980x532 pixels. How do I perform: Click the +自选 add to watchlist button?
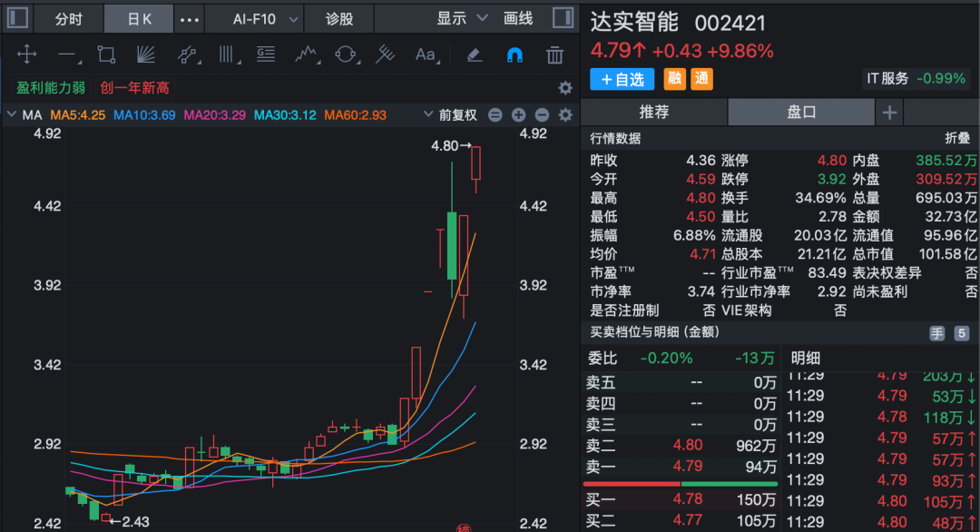(x=622, y=79)
